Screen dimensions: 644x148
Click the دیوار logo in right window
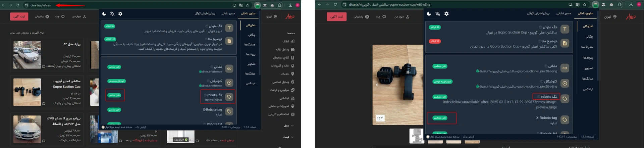[631, 16]
